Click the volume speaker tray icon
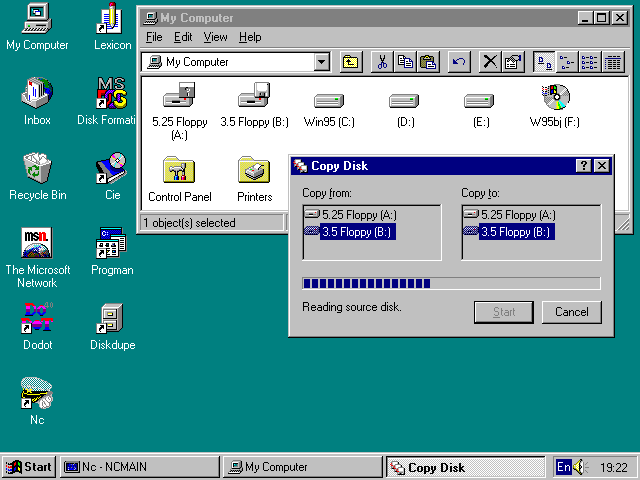The height and width of the screenshot is (480, 640). pos(581,467)
